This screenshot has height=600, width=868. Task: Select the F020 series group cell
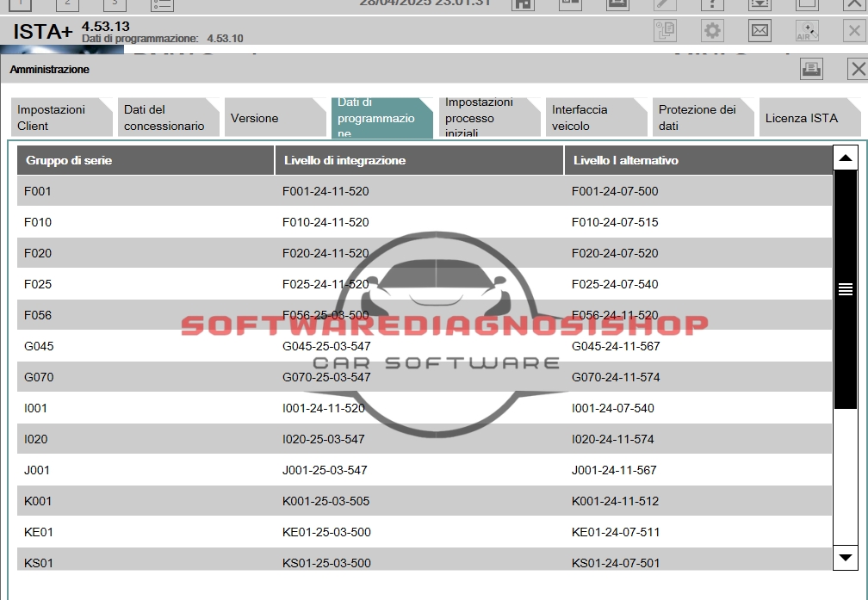coord(38,253)
